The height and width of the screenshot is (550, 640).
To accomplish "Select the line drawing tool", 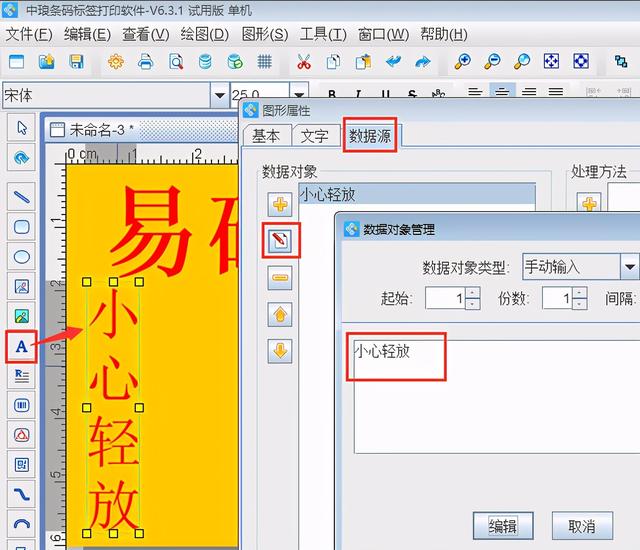I will point(21,197).
